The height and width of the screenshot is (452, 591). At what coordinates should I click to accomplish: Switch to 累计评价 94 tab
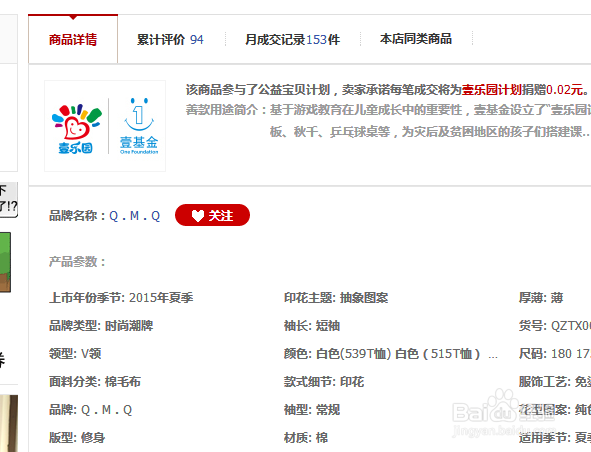coord(170,39)
